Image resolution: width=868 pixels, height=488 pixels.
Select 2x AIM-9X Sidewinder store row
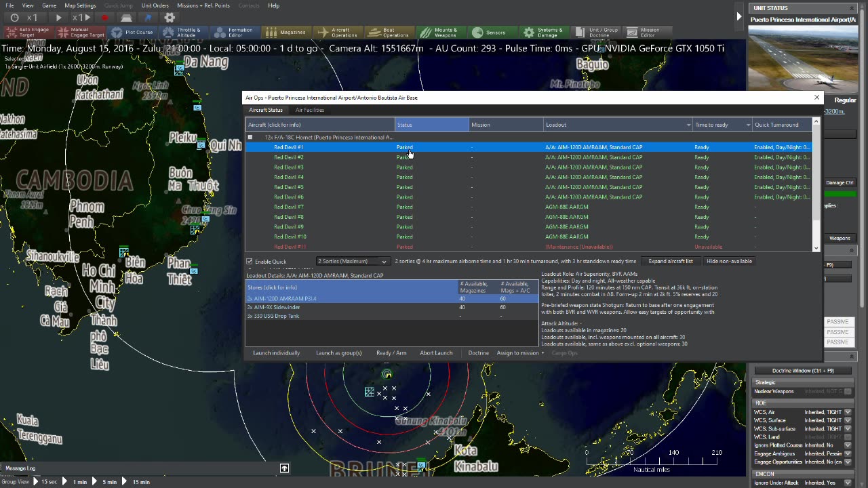pos(391,307)
